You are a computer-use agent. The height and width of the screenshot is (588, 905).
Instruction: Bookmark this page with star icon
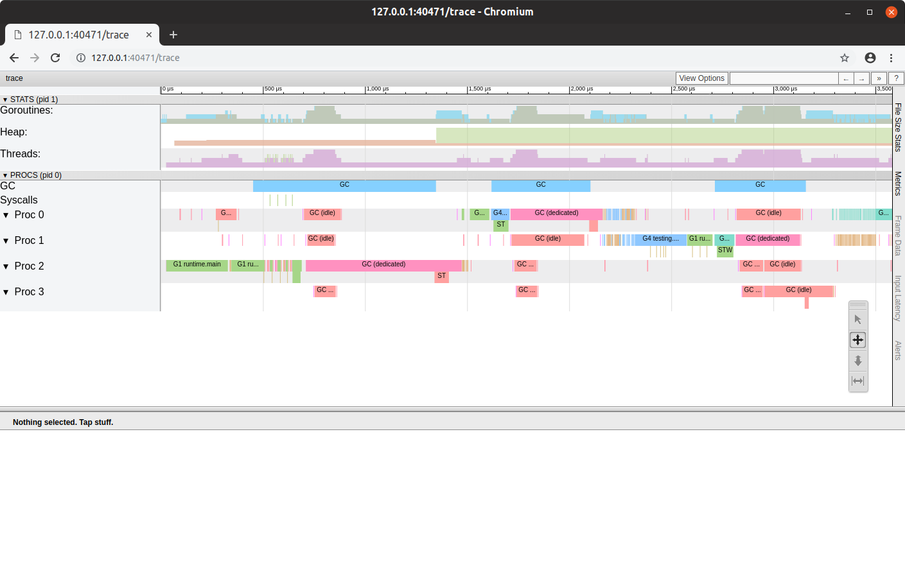[845, 58]
